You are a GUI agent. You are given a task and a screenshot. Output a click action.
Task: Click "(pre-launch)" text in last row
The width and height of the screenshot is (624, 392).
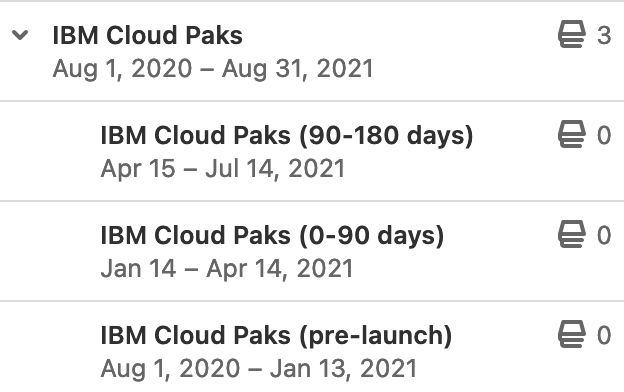pos(375,335)
